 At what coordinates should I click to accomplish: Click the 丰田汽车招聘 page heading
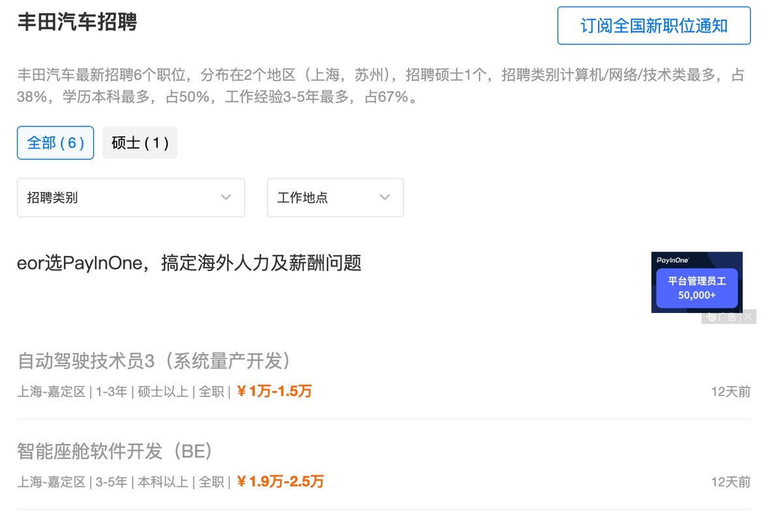(77, 22)
